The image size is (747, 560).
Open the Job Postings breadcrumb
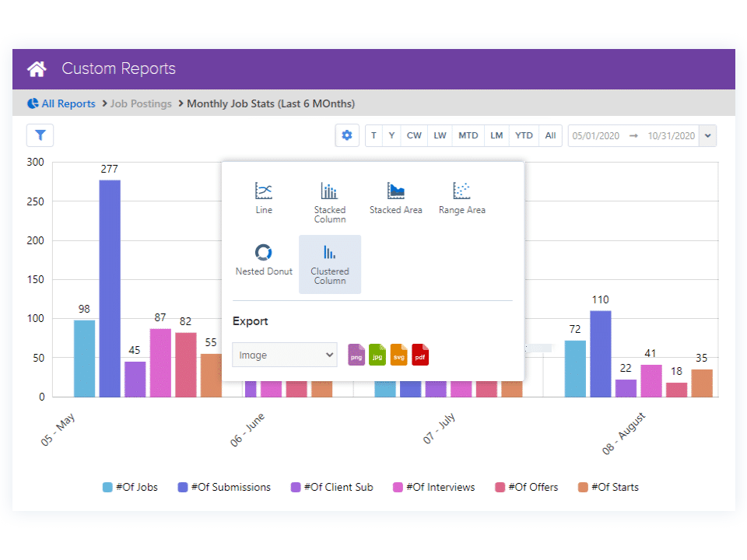coord(141,103)
